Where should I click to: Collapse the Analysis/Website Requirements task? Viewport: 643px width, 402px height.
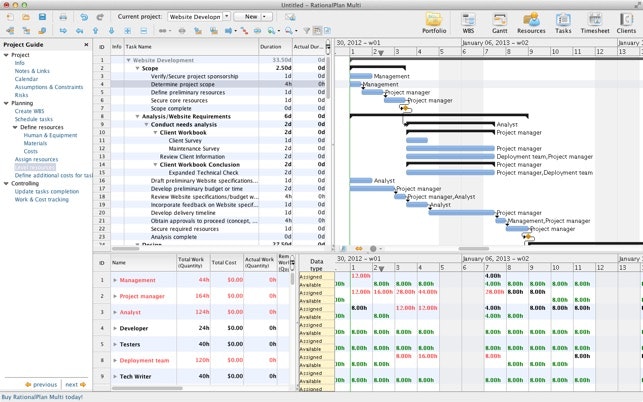(137, 116)
